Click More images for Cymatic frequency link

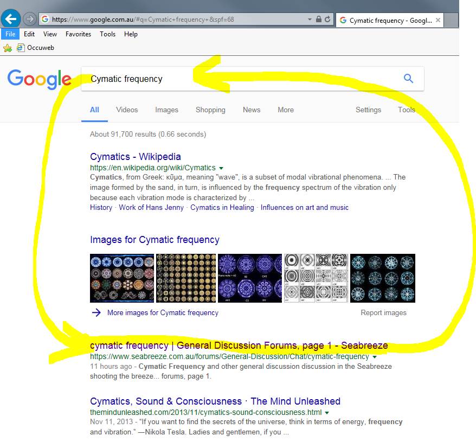click(163, 312)
